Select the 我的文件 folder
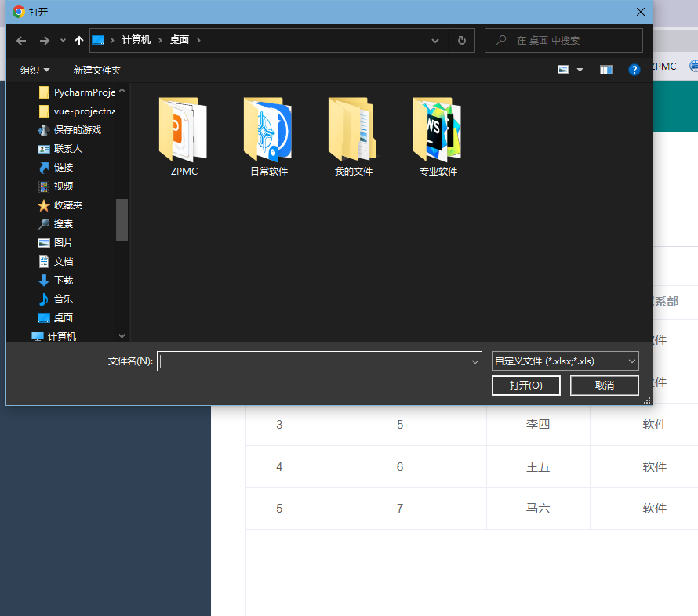 pos(354,137)
